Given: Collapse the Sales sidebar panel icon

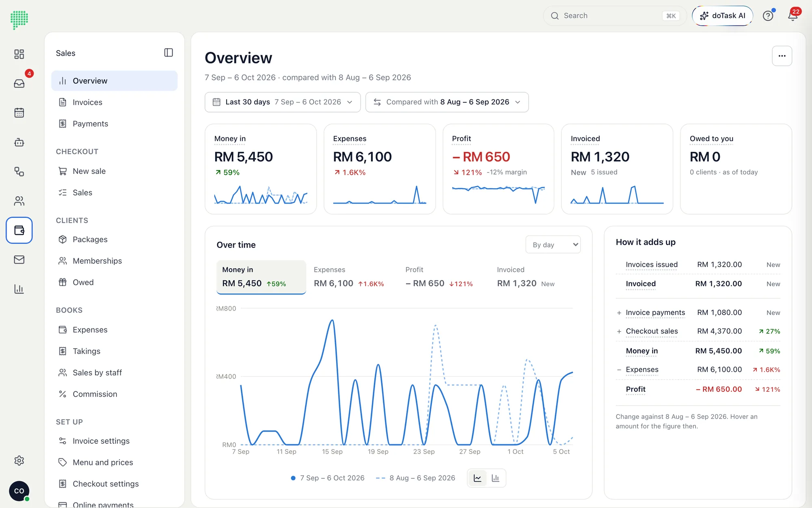Looking at the screenshot, I should (x=168, y=53).
